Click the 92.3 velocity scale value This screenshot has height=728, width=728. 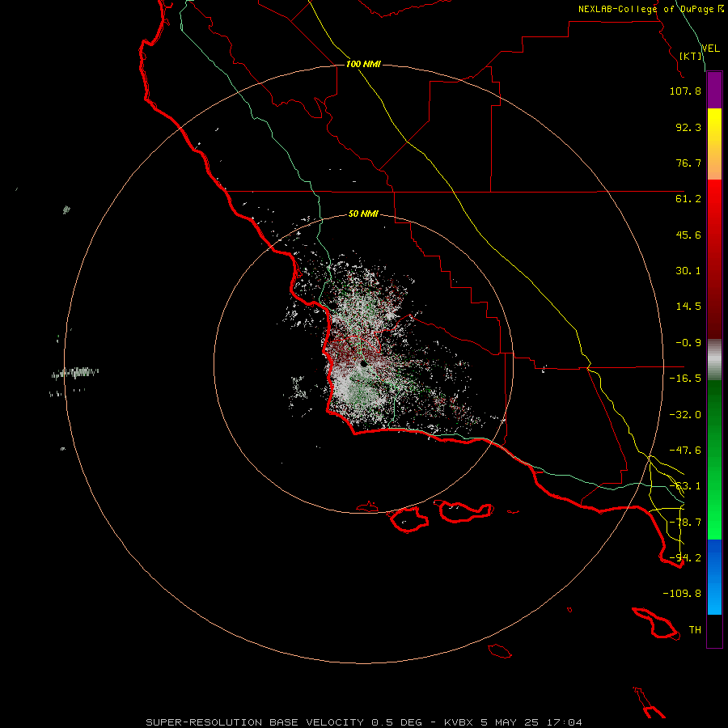coord(688,127)
